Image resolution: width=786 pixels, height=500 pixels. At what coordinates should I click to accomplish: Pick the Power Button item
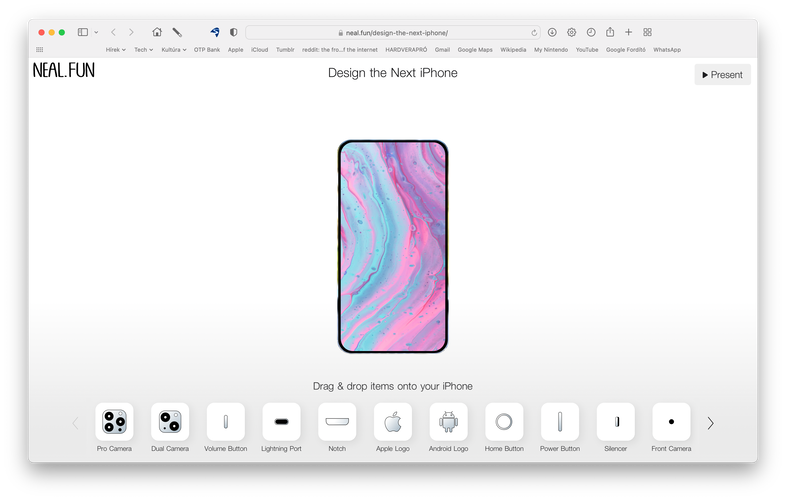(559, 422)
